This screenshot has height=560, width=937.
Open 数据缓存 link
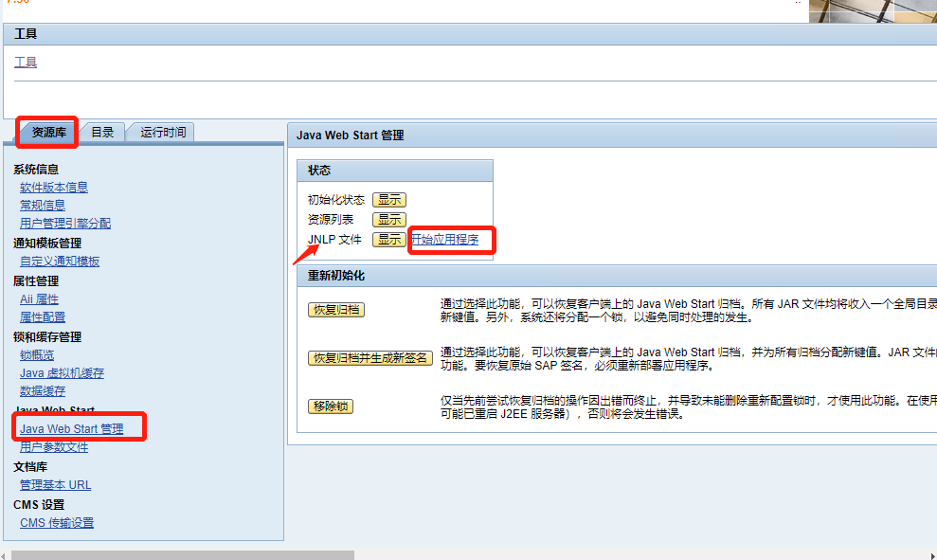tap(43, 391)
